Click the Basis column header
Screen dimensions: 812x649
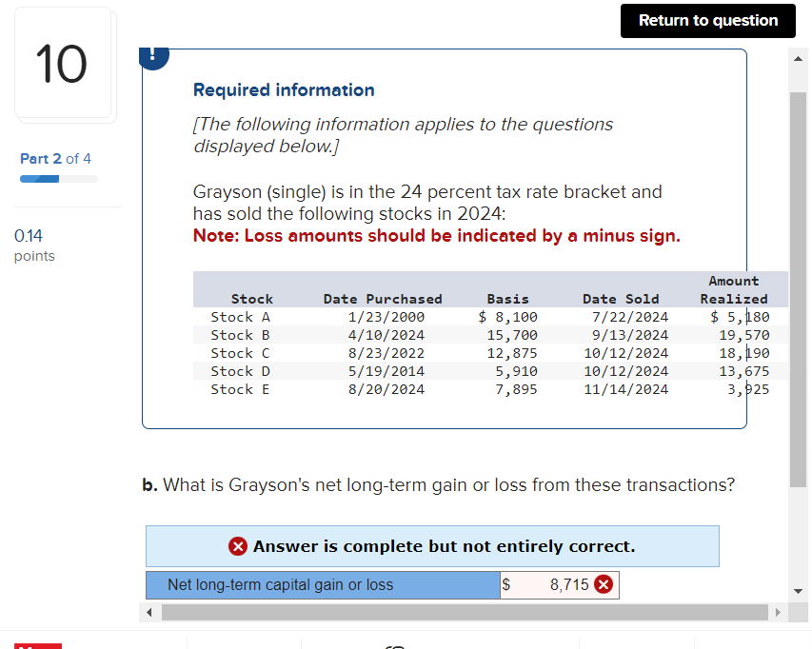[507, 298]
